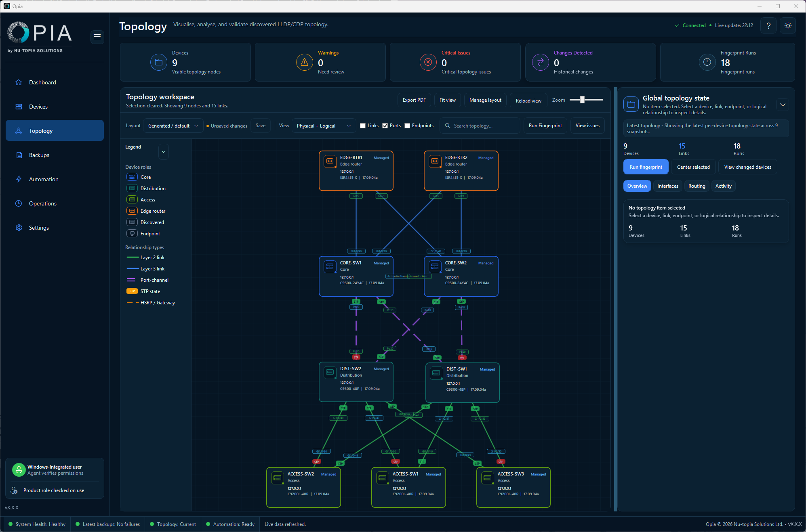Adjust the Zoom slider handle
Viewport: 806px width, 532px height.
(x=582, y=100)
